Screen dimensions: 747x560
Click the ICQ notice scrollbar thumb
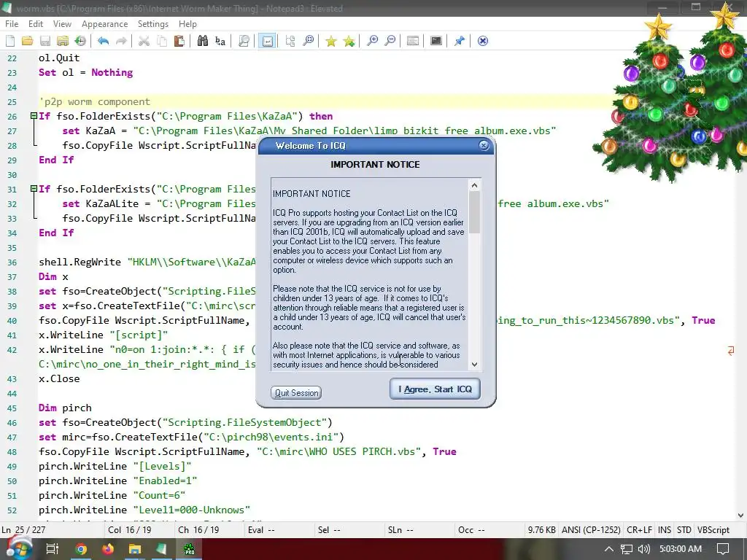(x=474, y=212)
